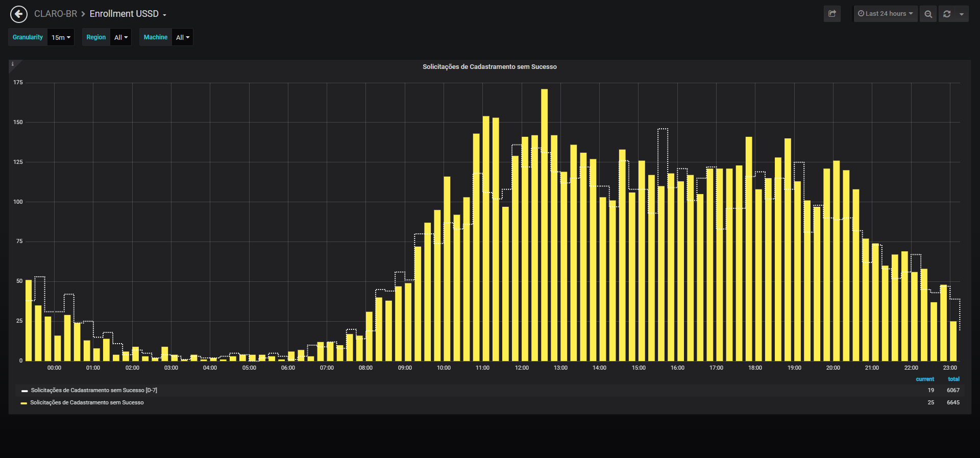Open the refresh interval dropdown caret
Image resolution: width=980 pixels, height=458 pixels.
coord(962,14)
